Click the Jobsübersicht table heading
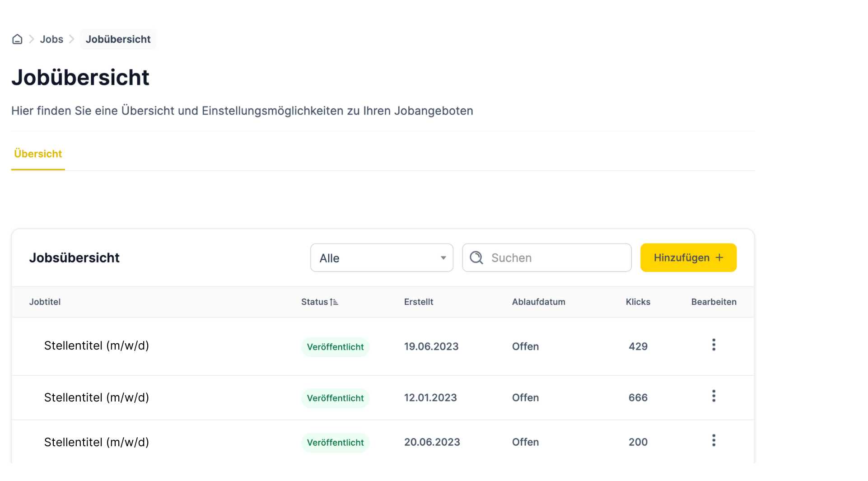The image size is (868, 481). coord(75,258)
